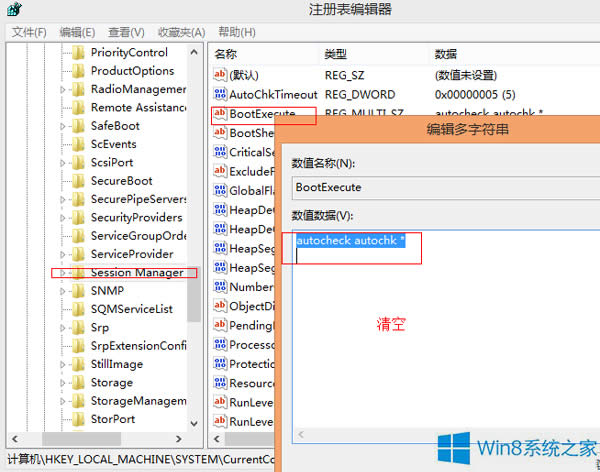Click the string icon next to ExcludeF value
The image size is (600, 472).
click(220, 171)
